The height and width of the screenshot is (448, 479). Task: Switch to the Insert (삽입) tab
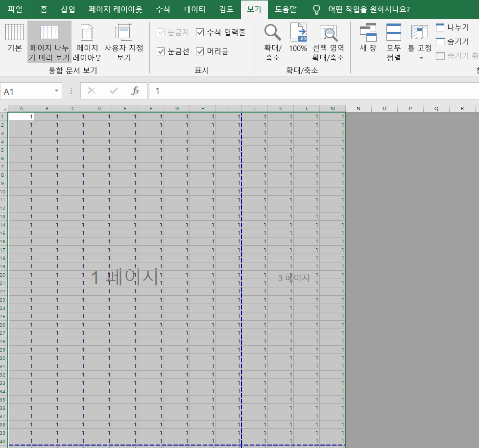click(68, 9)
